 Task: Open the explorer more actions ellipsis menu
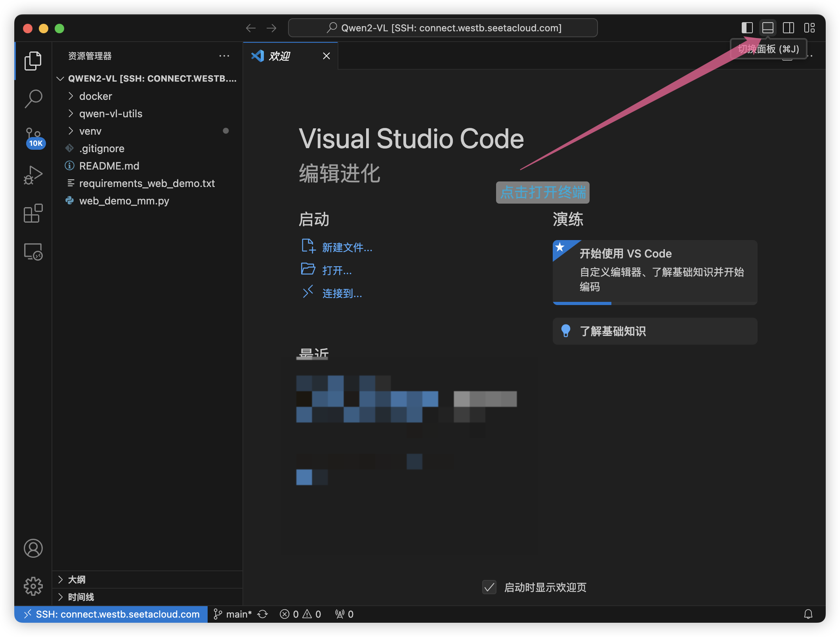pos(224,56)
